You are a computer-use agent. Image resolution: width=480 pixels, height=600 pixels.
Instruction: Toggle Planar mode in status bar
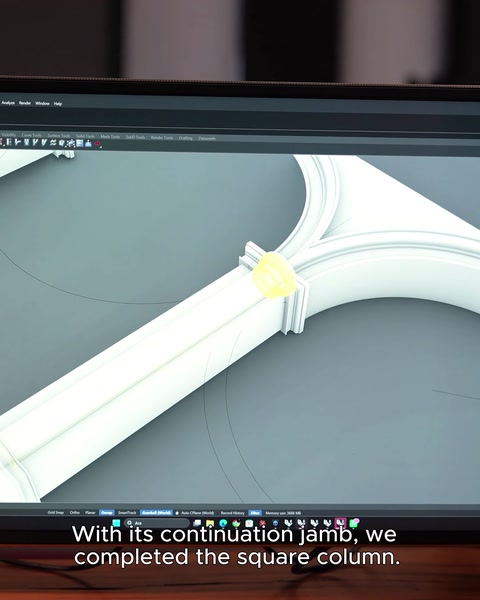tap(90, 512)
